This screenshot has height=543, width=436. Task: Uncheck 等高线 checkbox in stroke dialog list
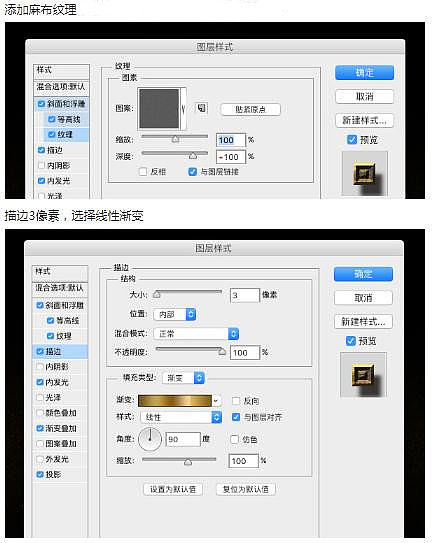(x=50, y=320)
